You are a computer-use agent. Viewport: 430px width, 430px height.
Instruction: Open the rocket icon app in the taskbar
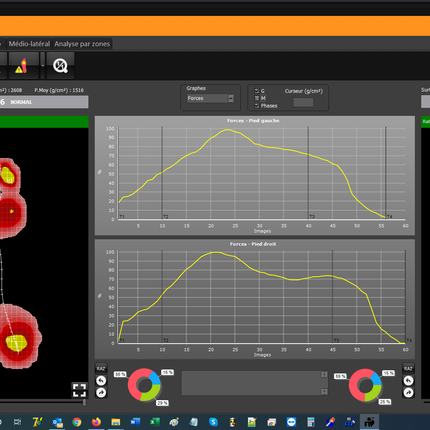[330, 422]
